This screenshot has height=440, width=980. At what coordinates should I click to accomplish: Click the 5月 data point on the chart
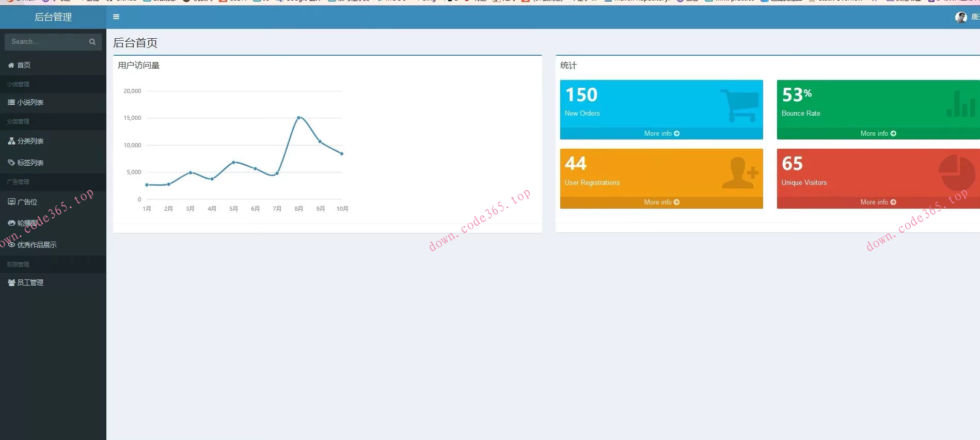[x=234, y=162]
